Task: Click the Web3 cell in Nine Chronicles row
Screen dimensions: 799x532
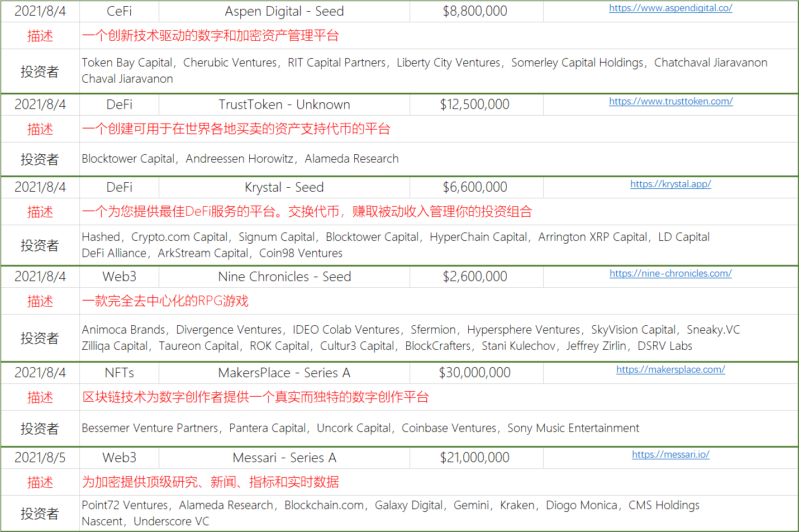Action: (120, 277)
